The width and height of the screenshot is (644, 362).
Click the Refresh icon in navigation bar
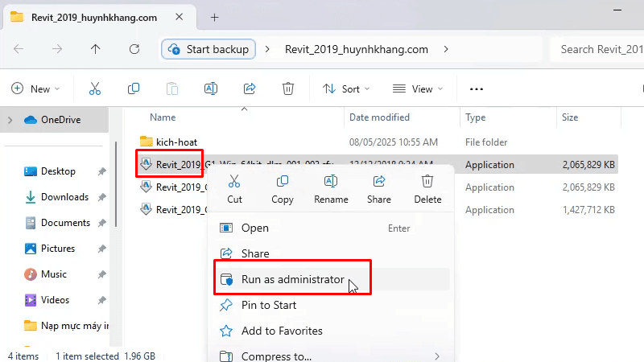pyautogui.click(x=134, y=49)
